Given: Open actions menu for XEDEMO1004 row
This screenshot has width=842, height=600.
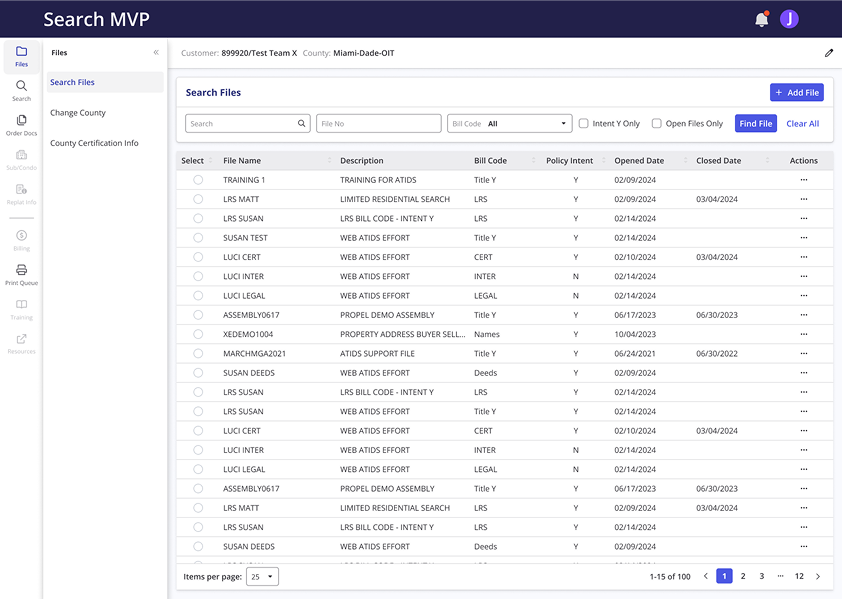Looking at the screenshot, I should pyautogui.click(x=804, y=334).
